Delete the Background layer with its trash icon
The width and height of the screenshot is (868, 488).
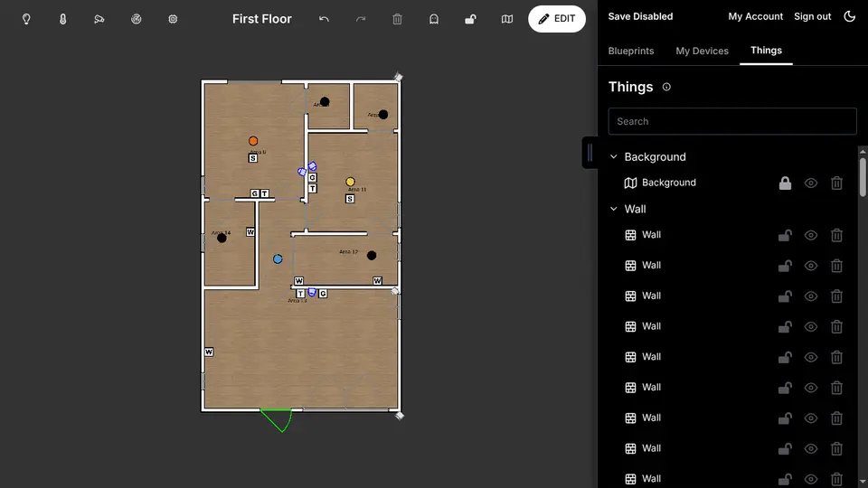pos(836,183)
